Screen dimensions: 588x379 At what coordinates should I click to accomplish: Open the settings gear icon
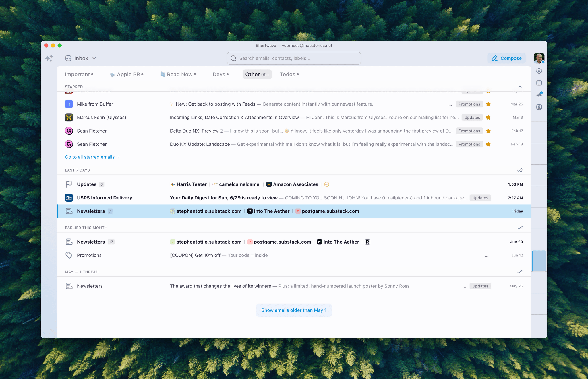point(539,71)
